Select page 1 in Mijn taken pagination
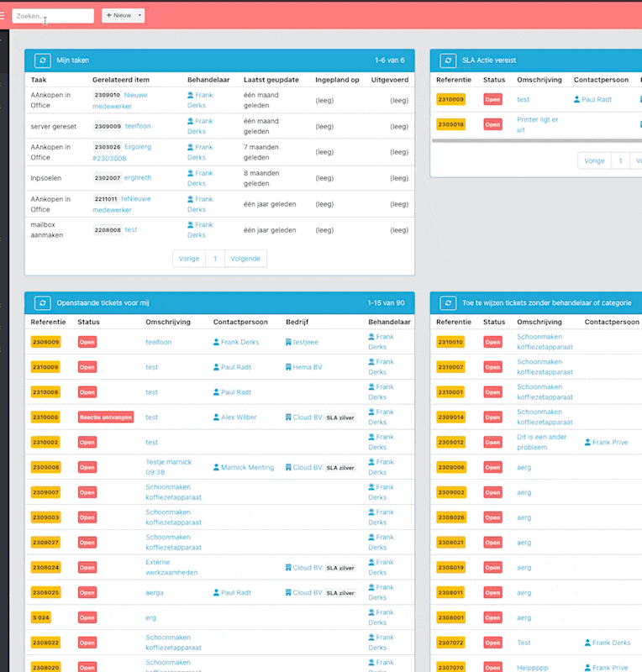This screenshot has height=672, width=642. tap(215, 259)
